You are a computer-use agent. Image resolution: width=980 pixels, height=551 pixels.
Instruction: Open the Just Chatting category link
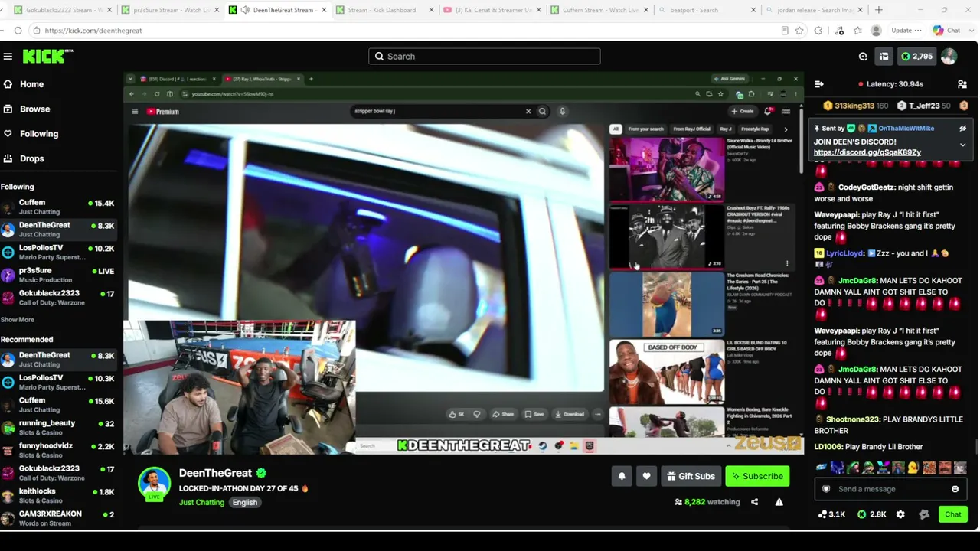pos(201,503)
